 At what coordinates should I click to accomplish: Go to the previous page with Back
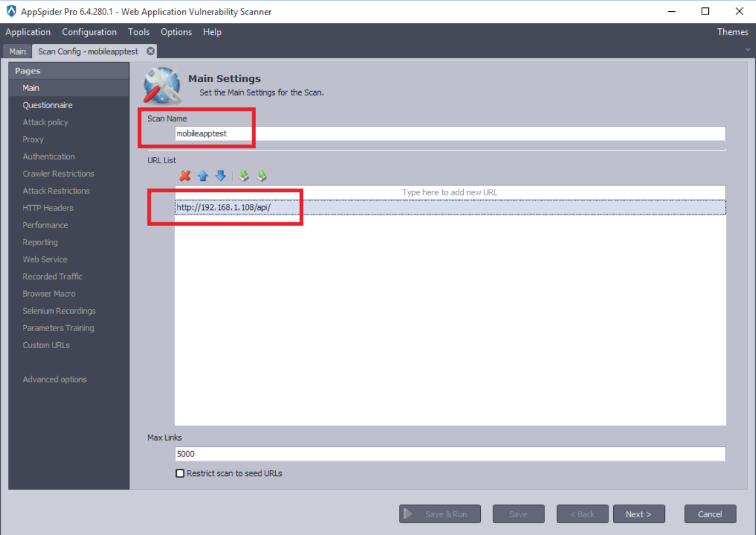[582, 514]
